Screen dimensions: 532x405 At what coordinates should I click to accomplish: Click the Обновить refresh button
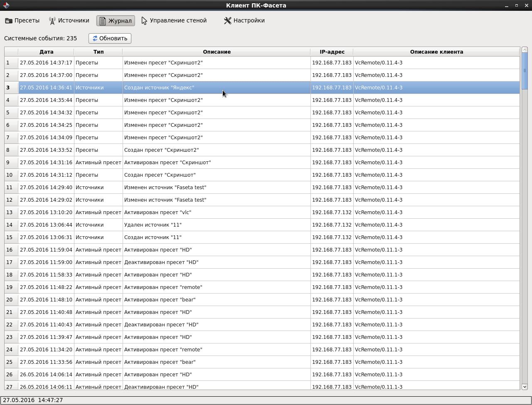click(110, 38)
